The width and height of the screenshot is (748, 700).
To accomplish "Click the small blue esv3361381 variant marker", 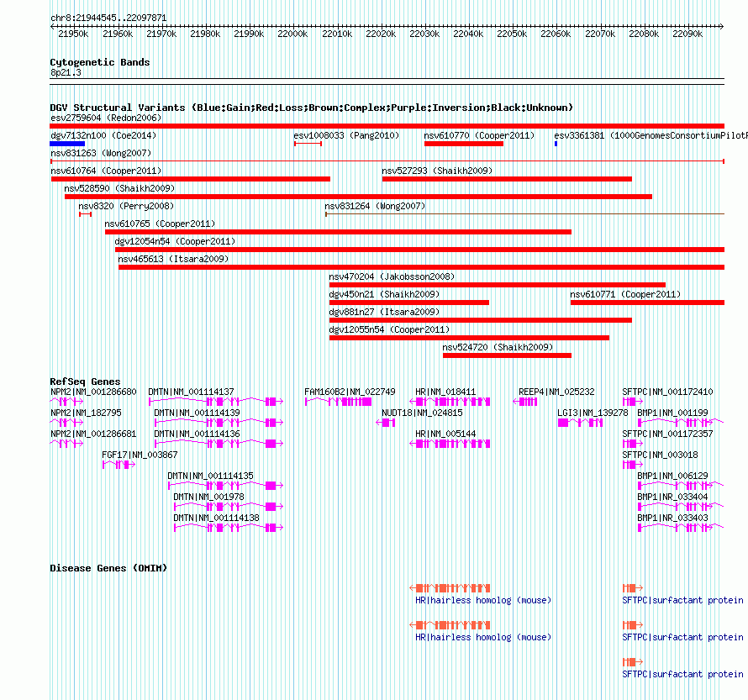I will [x=556, y=144].
